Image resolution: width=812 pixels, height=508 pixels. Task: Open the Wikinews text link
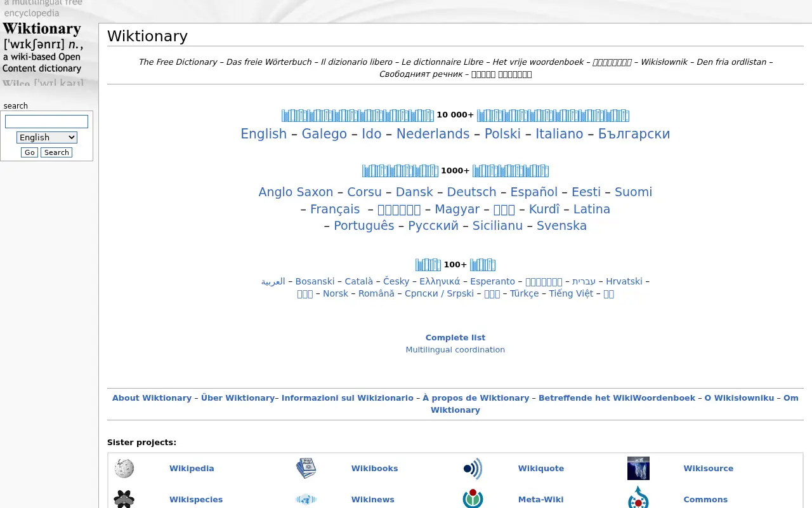[x=373, y=500]
